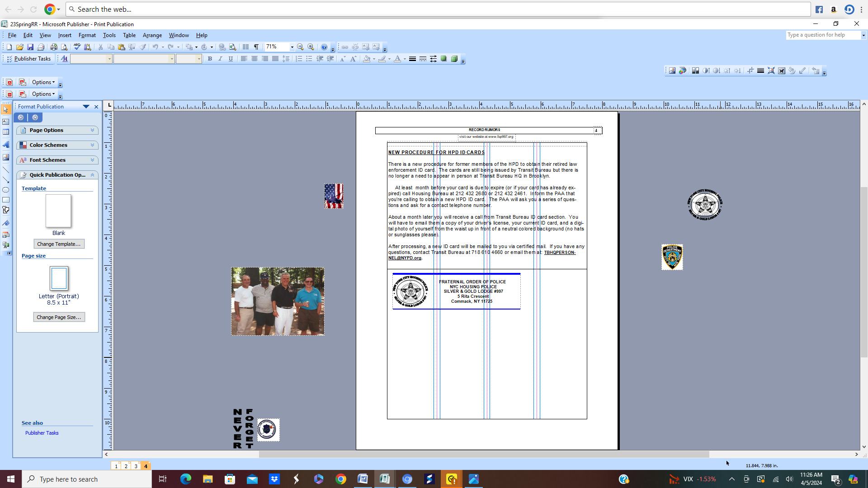Click the Change Template button
Screen dimensions: 868x488
point(59,244)
